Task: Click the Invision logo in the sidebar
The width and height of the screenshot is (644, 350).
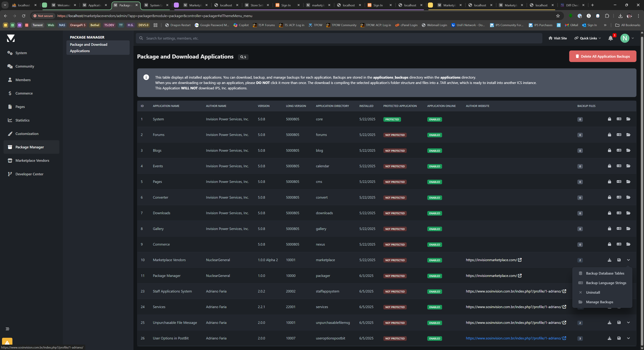Action: (11, 38)
